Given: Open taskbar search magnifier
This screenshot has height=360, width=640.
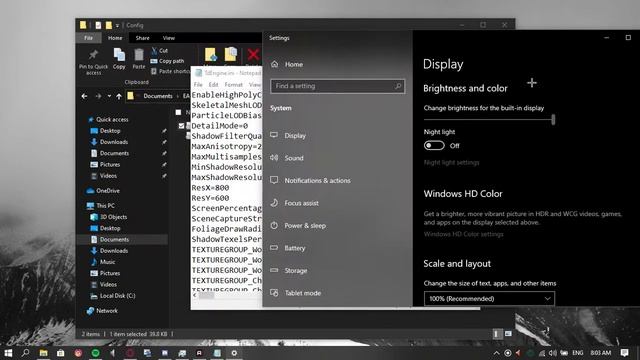Looking at the screenshot, I should 25,353.
